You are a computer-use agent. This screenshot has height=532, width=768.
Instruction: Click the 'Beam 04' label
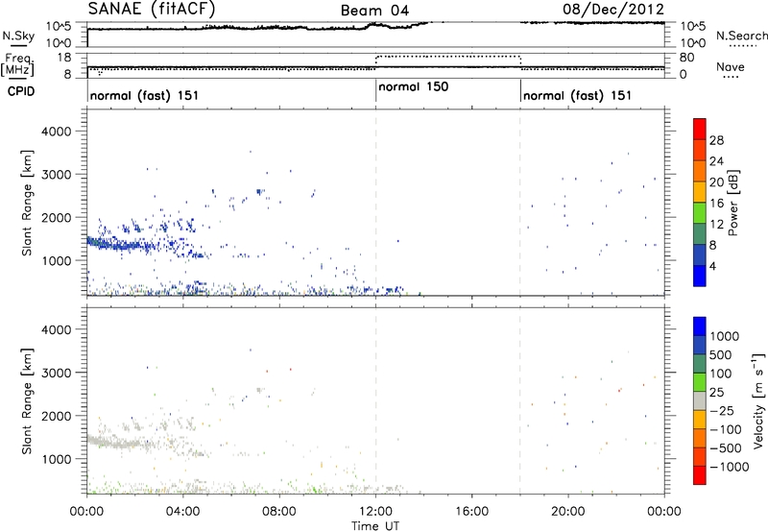pos(374,11)
